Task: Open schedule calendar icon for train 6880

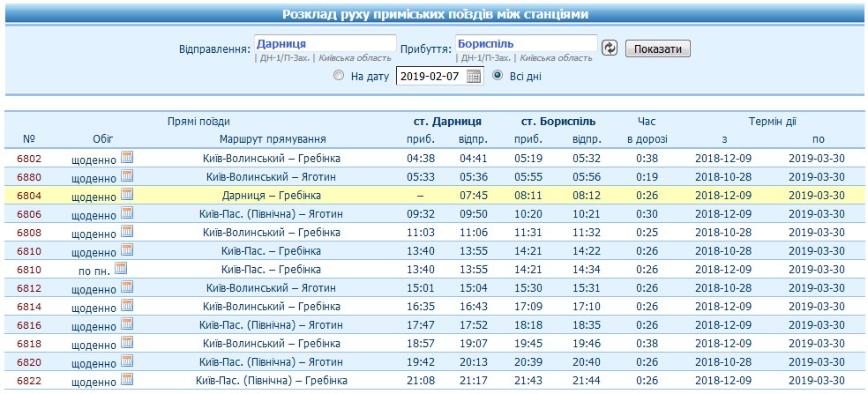Action: coord(127,176)
